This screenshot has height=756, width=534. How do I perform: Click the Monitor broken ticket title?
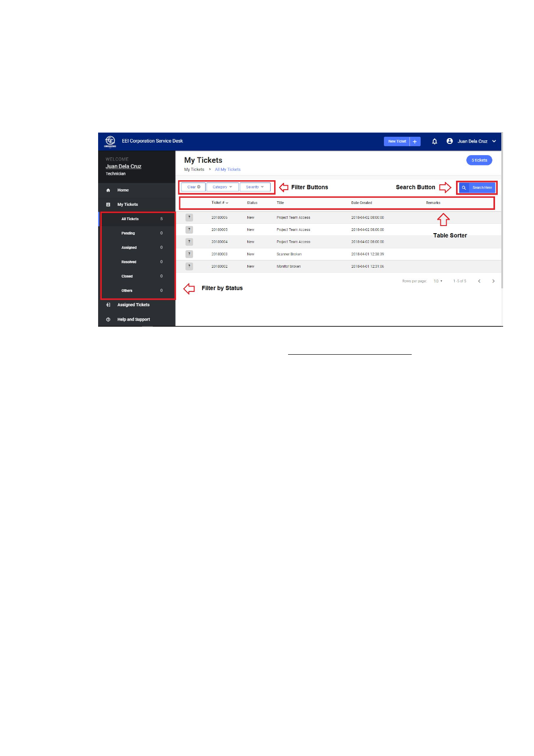point(289,266)
